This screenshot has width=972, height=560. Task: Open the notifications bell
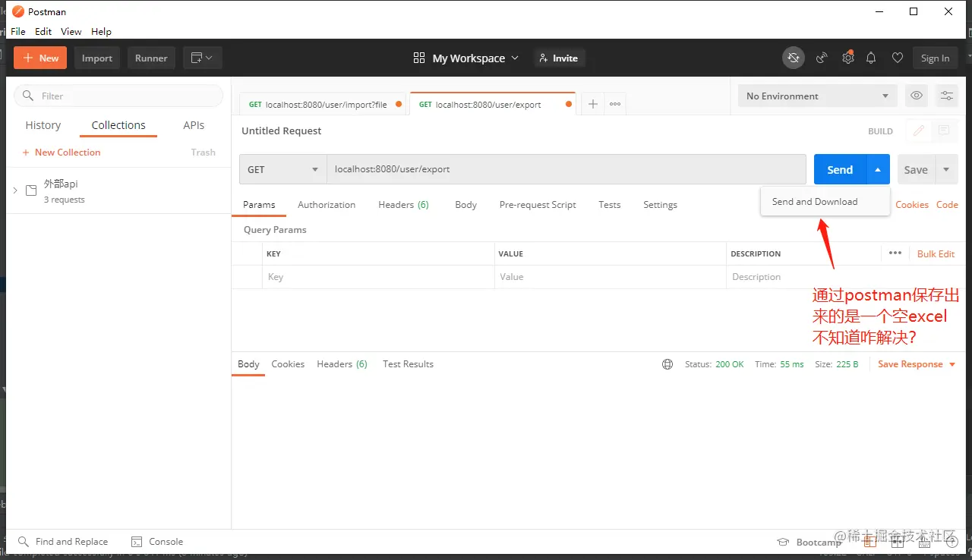(x=871, y=58)
